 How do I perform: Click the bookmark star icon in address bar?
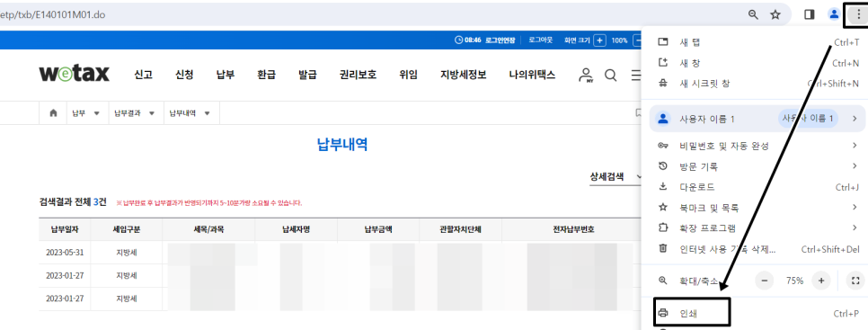[x=775, y=15]
